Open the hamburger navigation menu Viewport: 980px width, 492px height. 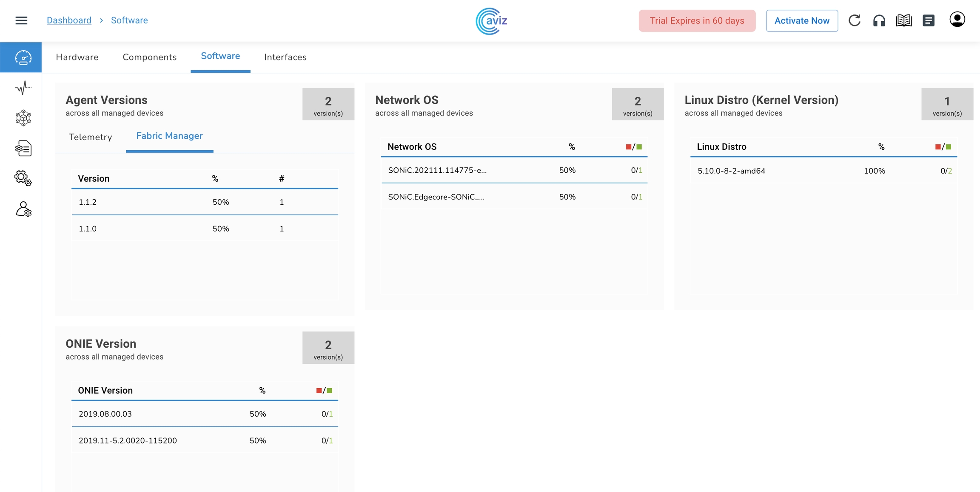(21, 20)
